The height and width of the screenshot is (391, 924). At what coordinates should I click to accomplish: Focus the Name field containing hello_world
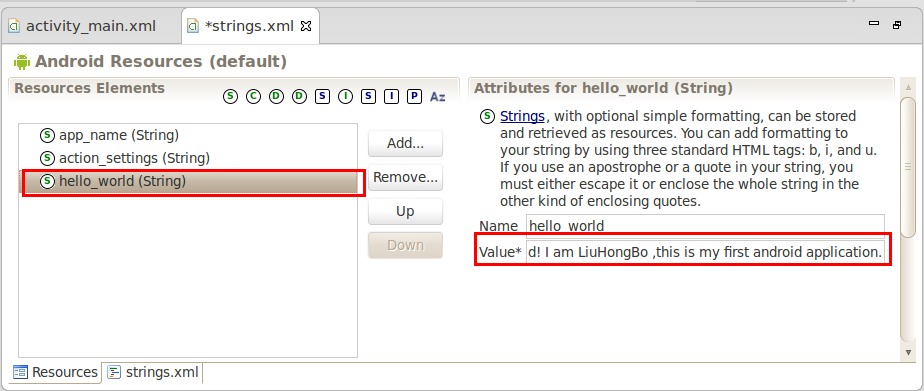click(705, 226)
